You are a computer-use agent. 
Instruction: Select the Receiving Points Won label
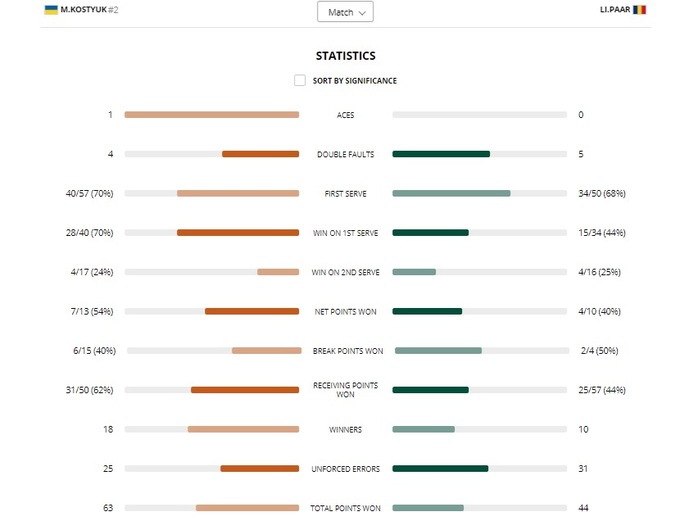(x=345, y=390)
